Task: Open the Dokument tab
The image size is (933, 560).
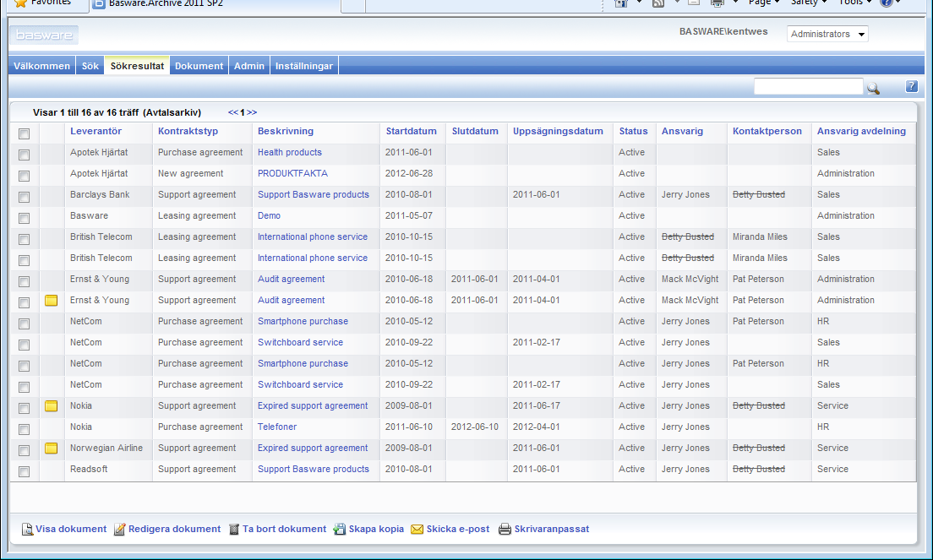Action: [x=199, y=66]
